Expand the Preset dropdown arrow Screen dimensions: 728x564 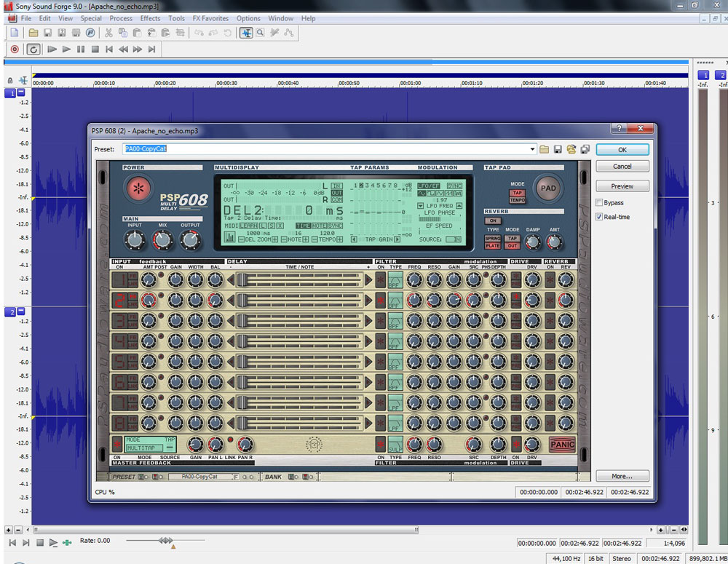point(533,149)
